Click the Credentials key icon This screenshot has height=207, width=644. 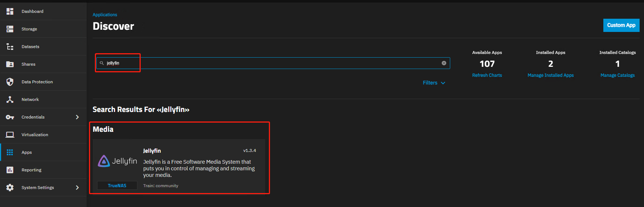(10, 117)
